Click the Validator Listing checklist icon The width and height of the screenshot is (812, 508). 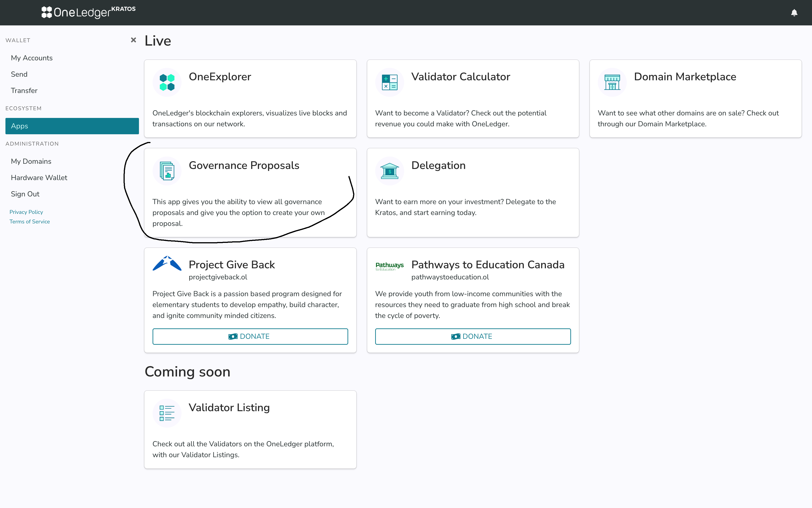(167, 413)
